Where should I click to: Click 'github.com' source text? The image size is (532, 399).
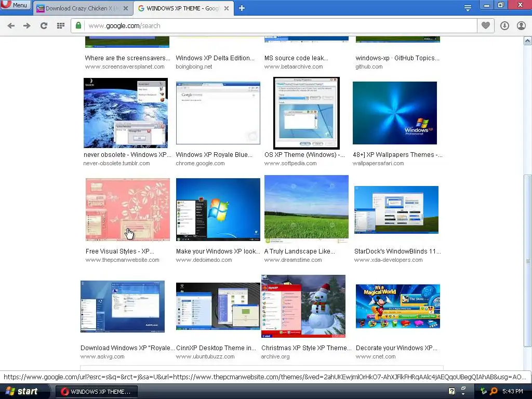pos(369,67)
